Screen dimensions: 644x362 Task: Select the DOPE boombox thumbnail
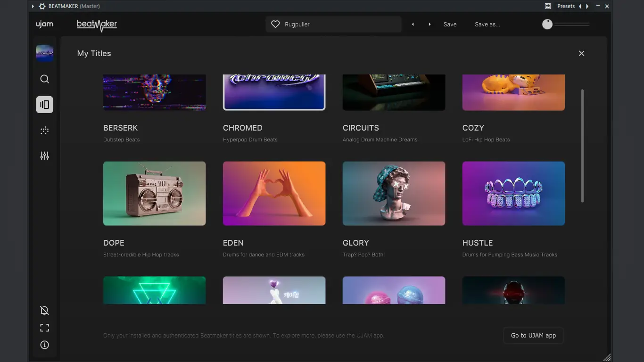154,193
